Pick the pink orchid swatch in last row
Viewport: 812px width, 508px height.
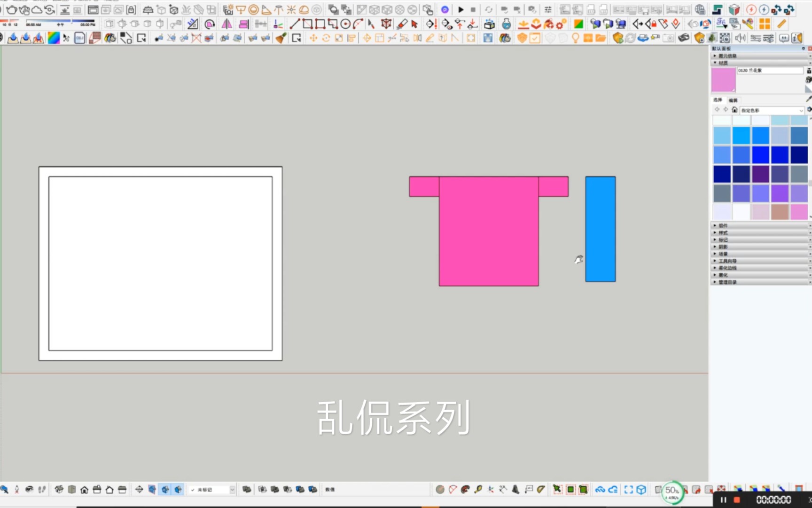click(799, 212)
